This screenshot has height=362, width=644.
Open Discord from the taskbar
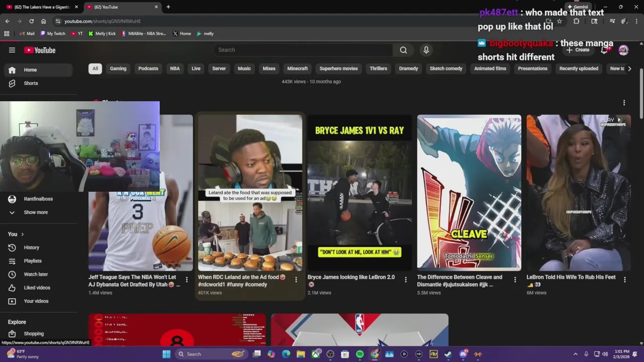coord(463,354)
